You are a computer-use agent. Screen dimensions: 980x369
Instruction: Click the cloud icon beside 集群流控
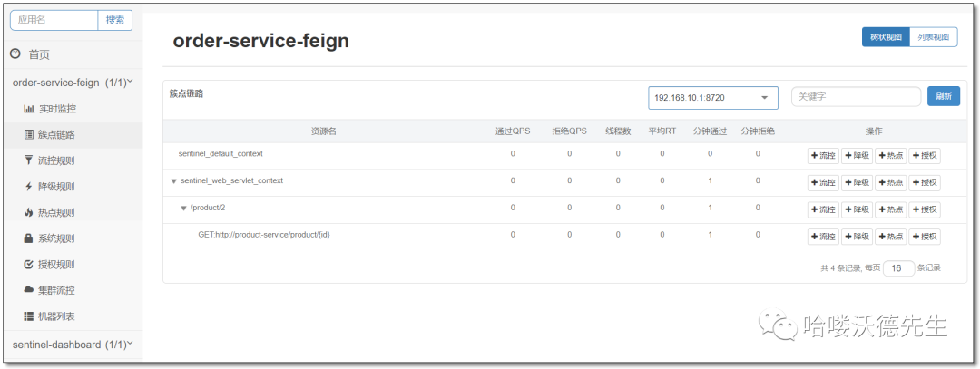pyautogui.click(x=29, y=290)
